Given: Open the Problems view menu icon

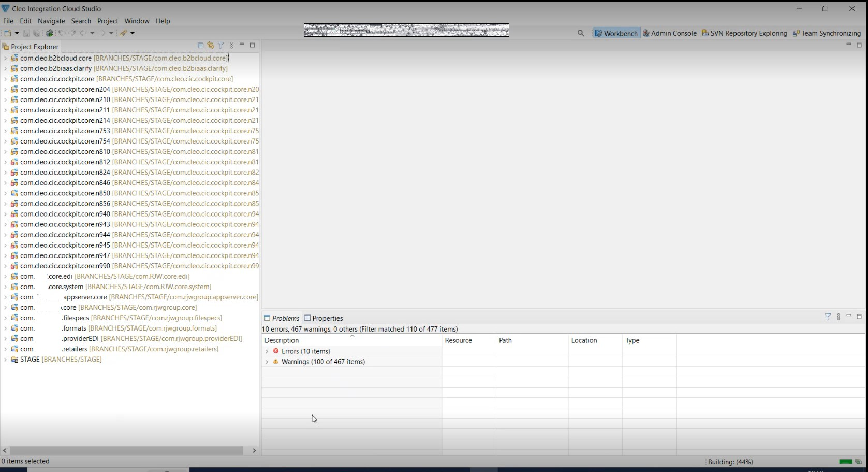Looking at the screenshot, I should point(838,317).
